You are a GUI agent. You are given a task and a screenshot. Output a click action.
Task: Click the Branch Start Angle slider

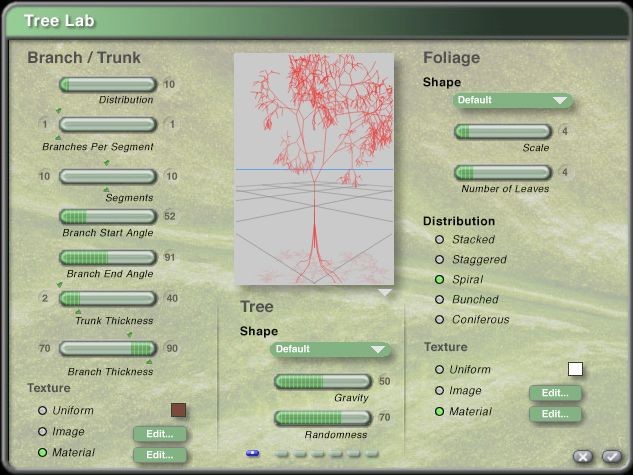[x=108, y=216]
